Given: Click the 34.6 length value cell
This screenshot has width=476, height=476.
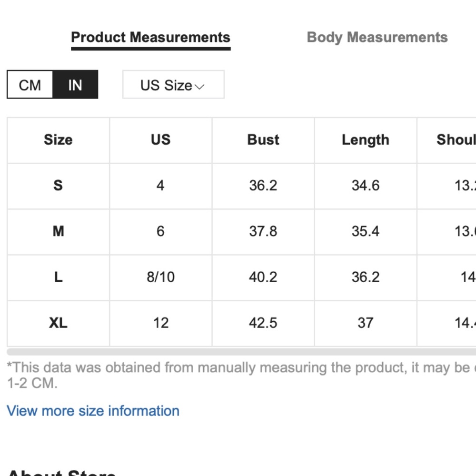Looking at the screenshot, I should click(366, 186).
